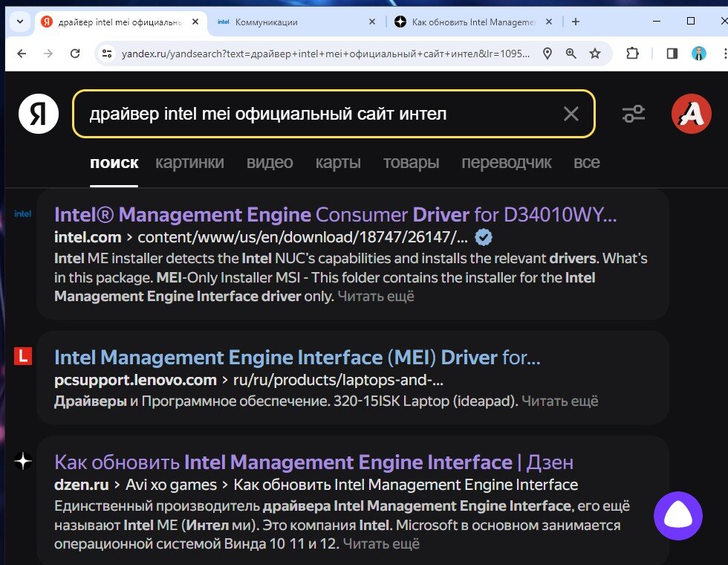Image resolution: width=728 pixels, height=565 pixels.
Task: Click the address bar URL text
Action: pyautogui.click(x=325, y=54)
